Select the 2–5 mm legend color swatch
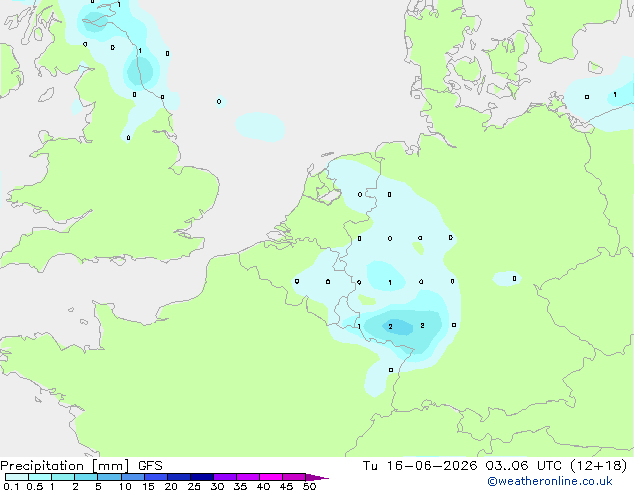This screenshot has height=490, width=634. (86, 477)
